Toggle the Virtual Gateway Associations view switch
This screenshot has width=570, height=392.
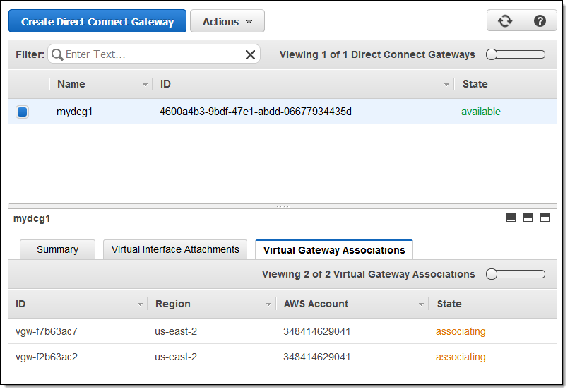click(x=516, y=274)
